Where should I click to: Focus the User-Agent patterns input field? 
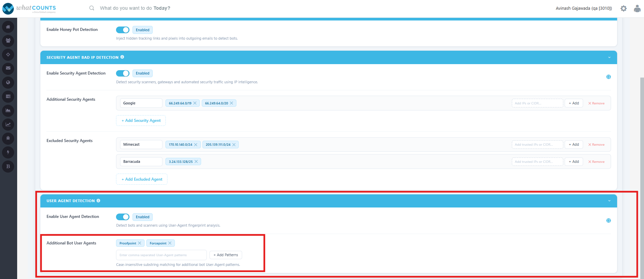click(x=161, y=255)
